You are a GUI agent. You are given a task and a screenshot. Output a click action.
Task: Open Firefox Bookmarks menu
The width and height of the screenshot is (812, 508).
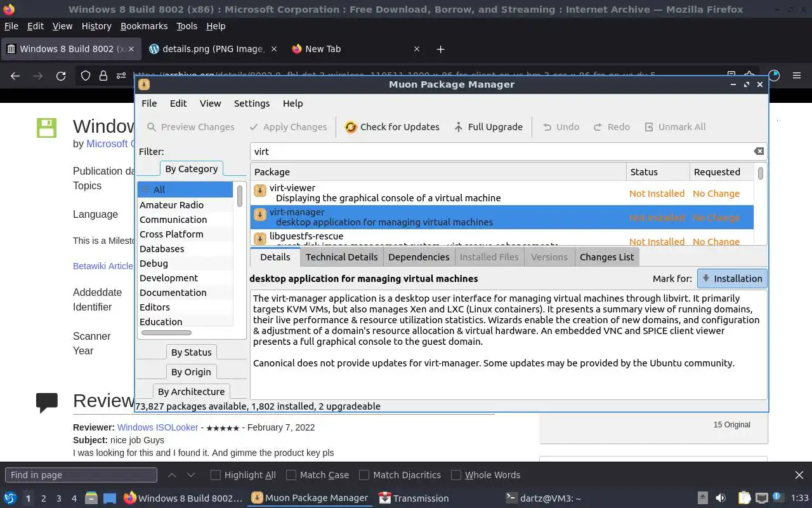coord(144,26)
